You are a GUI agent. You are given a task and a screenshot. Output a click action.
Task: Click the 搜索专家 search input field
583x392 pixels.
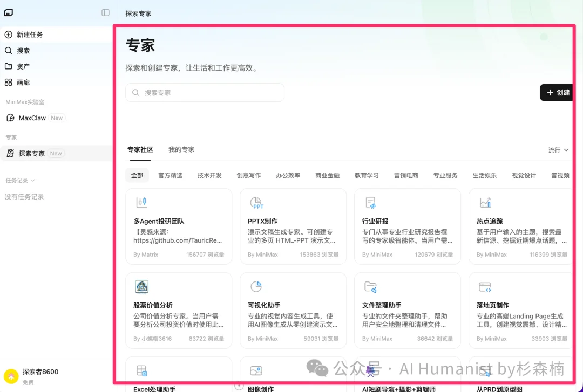(205, 92)
